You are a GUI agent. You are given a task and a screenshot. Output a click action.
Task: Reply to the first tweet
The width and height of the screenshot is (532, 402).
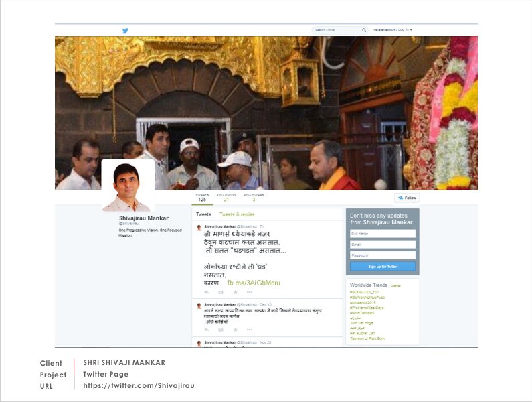[x=206, y=292]
